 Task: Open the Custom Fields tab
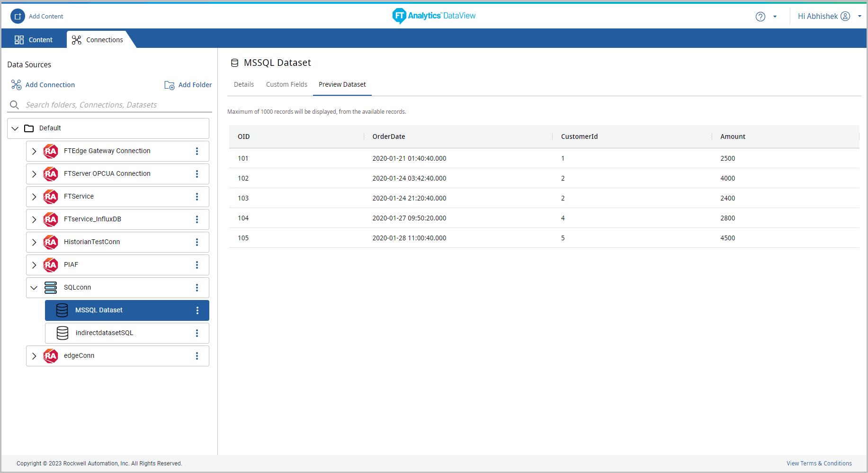[x=286, y=84]
